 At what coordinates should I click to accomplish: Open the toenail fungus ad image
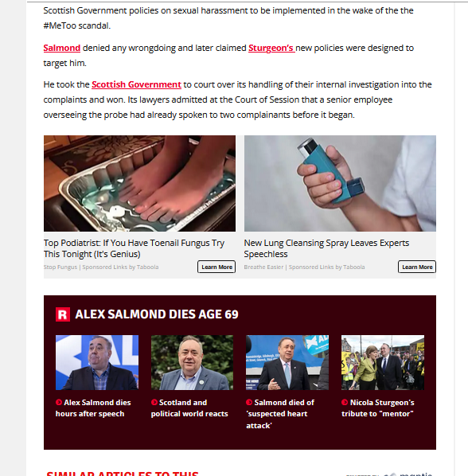[x=139, y=183]
